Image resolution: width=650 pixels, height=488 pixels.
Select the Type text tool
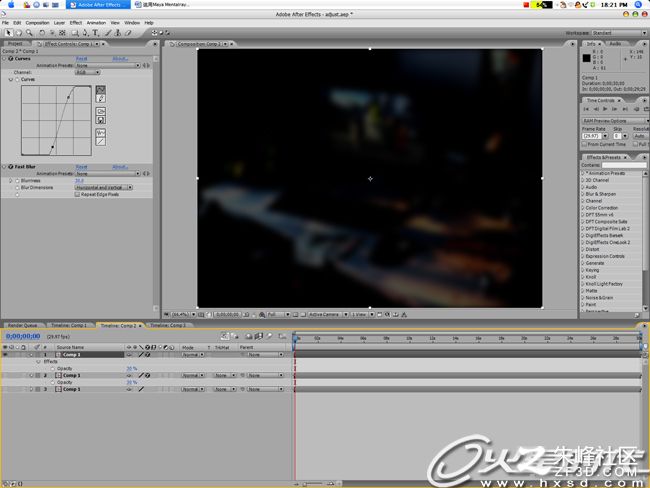(95, 33)
